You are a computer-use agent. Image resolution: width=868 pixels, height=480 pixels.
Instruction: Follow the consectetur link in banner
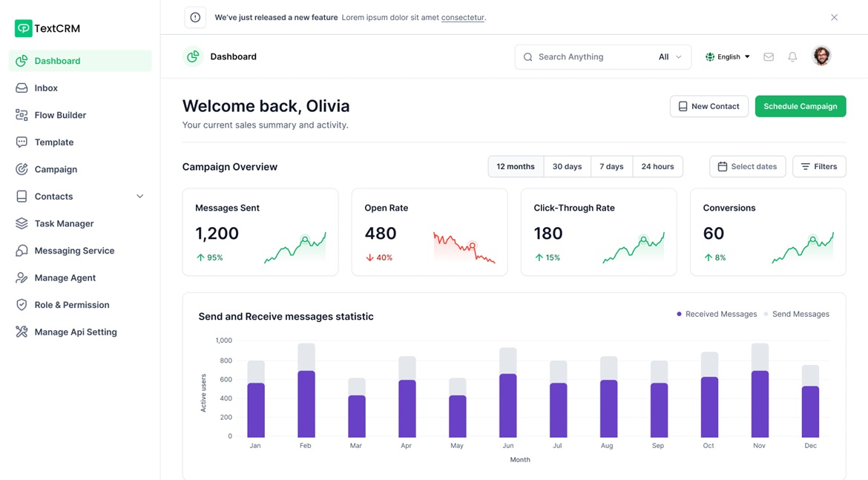click(462, 18)
